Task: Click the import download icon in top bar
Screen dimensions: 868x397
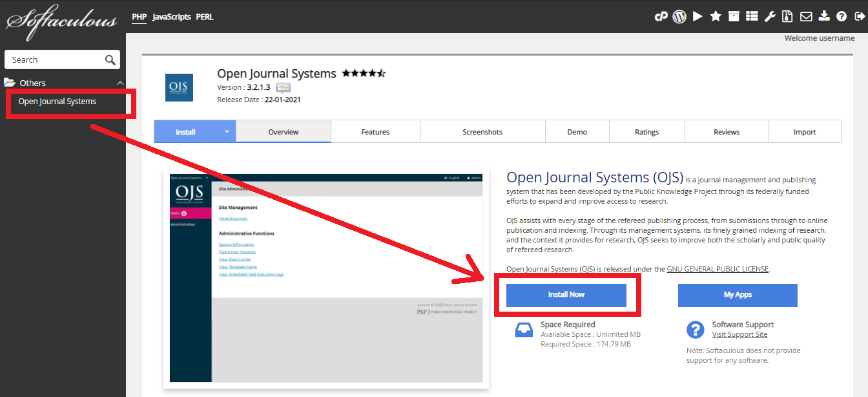Action: pyautogui.click(x=824, y=16)
